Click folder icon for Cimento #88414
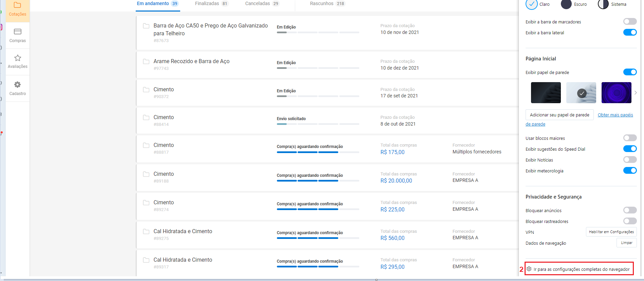Screen dimensions: 644x281 (146, 117)
